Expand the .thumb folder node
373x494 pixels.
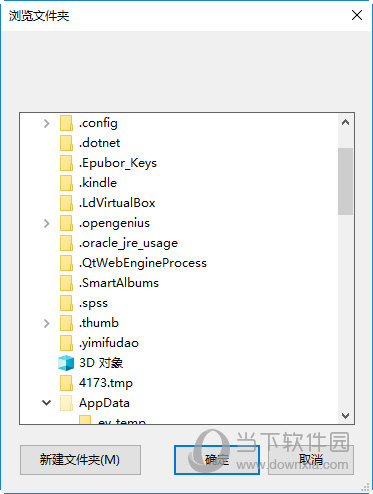pyautogui.click(x=47, y=323)
